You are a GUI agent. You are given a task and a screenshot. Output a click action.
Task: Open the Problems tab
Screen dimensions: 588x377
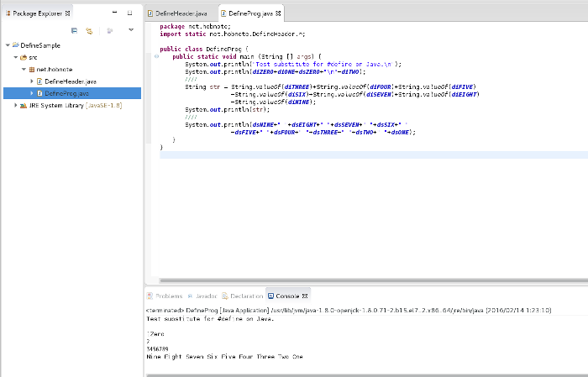[x=165, y=296]
